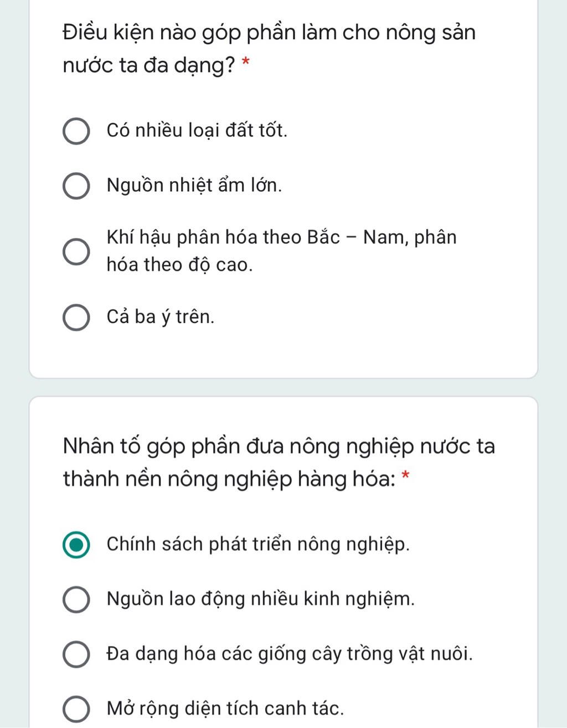Click the 'Đa dạng hóa các giống cây trồng vật nuôi.' label

tap(290, 654)
